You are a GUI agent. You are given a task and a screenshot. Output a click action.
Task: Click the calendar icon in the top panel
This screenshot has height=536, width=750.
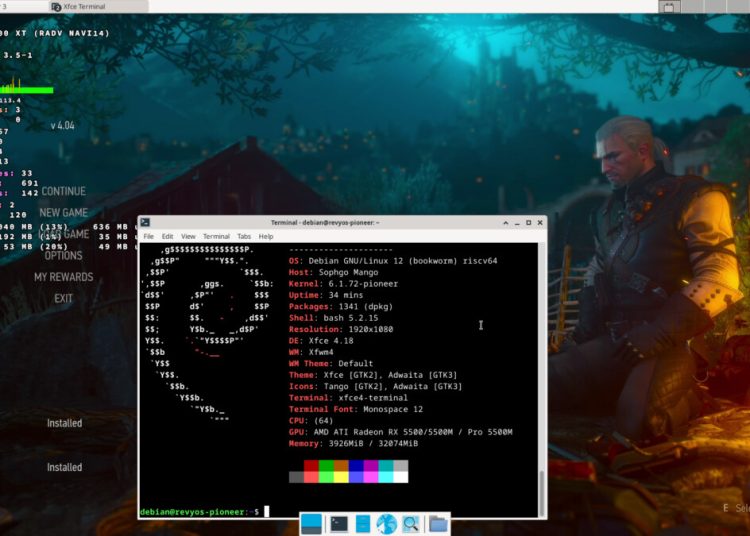tap(669, 7)
